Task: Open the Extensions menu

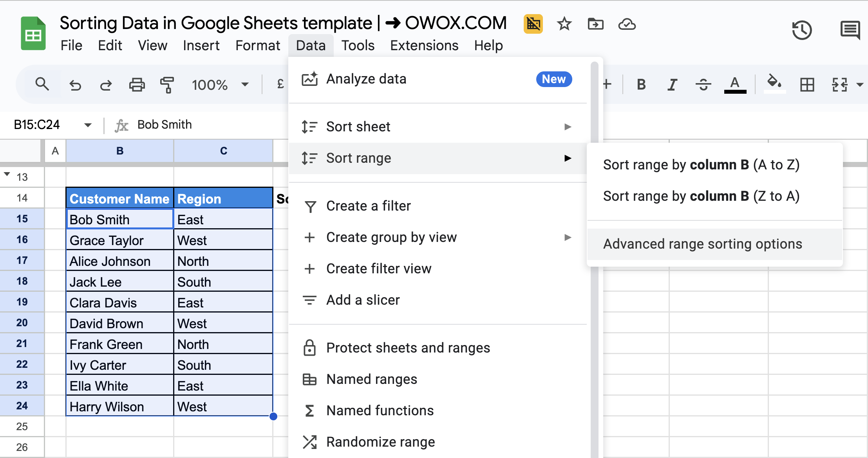Action: [424, 45]
